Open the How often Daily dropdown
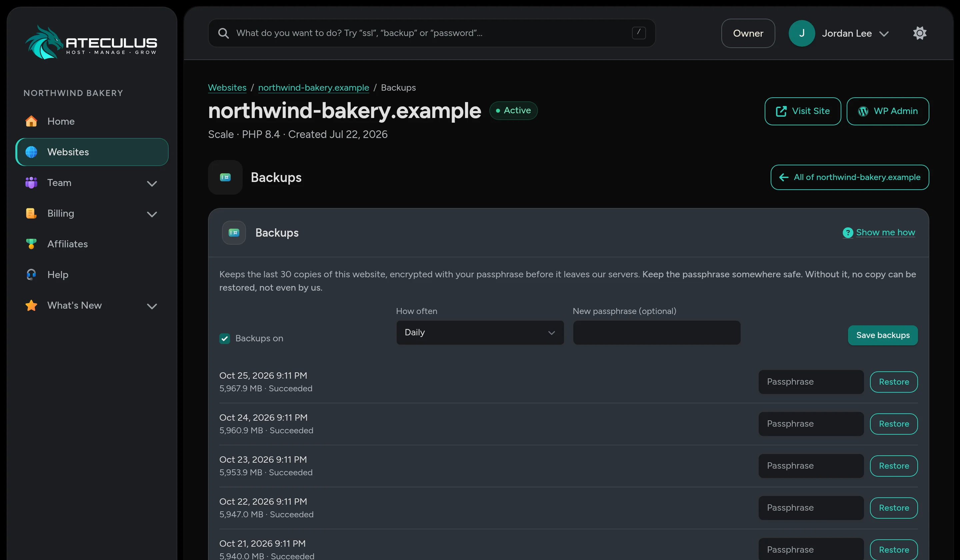This screenshot has height=560, width=960. 480,333
